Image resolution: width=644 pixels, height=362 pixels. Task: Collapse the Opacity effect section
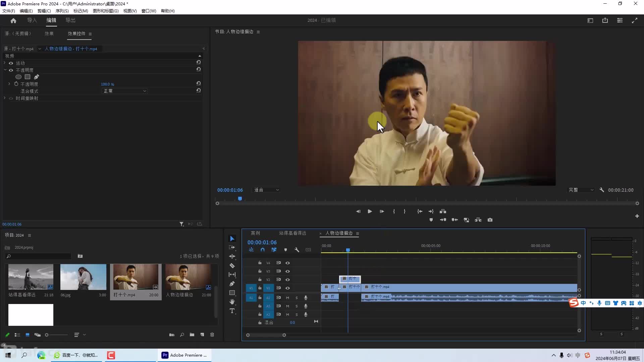coord(5,70)
